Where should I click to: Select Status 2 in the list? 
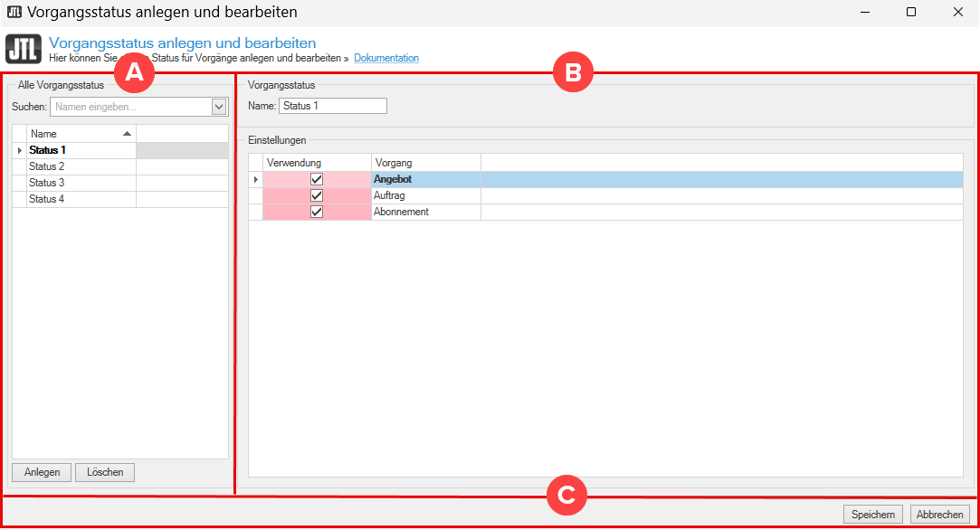click(x=47, y=166)
